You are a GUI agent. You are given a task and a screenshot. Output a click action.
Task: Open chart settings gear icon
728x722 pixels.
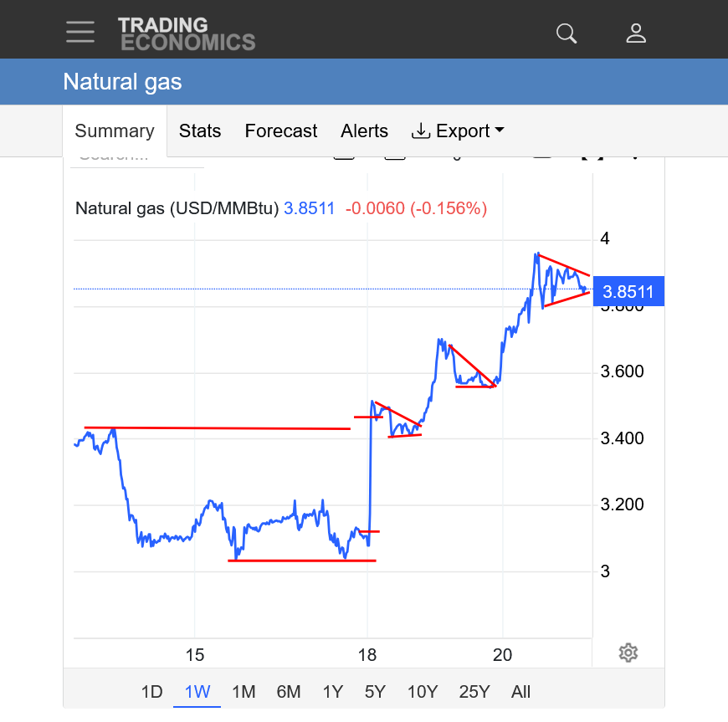coord(628,653)
